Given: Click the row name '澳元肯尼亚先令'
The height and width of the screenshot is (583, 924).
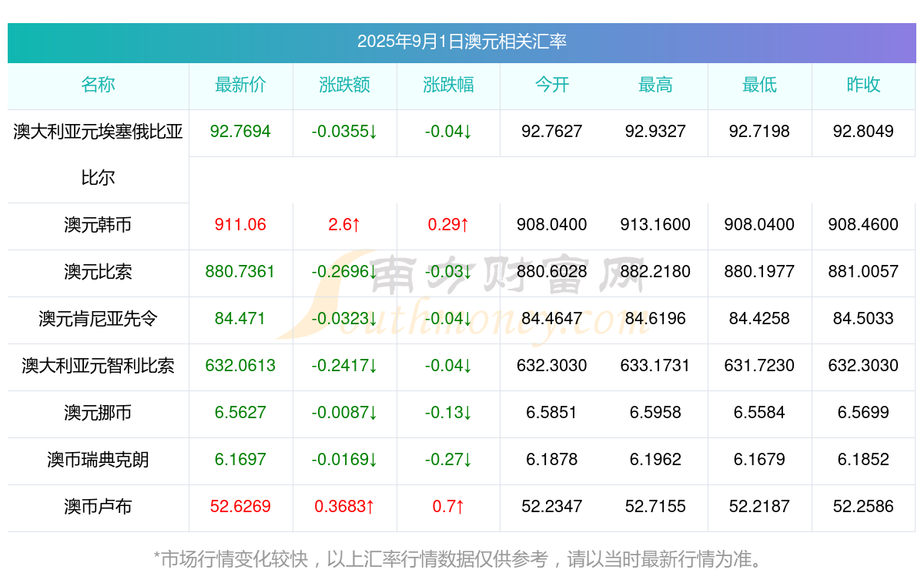Looking at the screenshot, I should 98,319.
